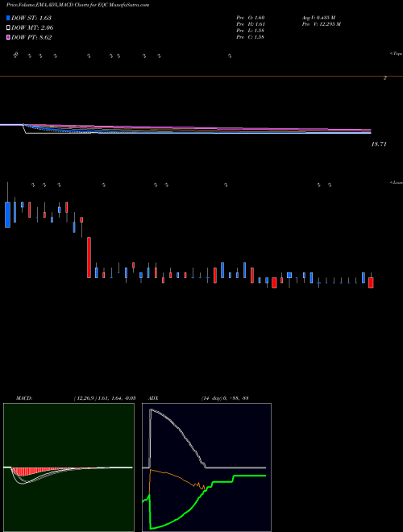Viewport: 403px width, 532px height.
Task: Click ADX parameters '(14 day) 0, +88, -88'
Action: pos(225,398)
